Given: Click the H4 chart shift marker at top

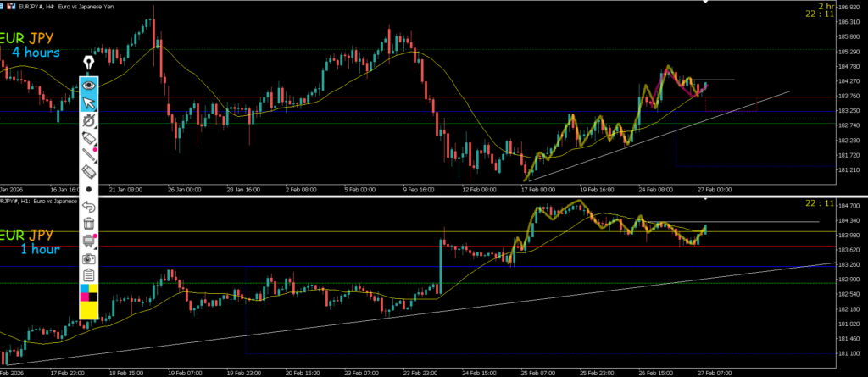Looking at the screenshot, I should click(704, 3).
